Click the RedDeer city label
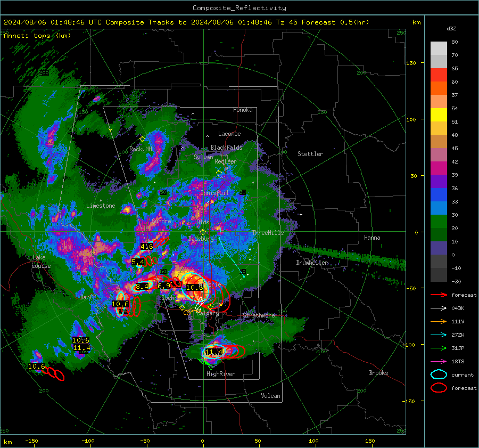 [x=226, y=161]
